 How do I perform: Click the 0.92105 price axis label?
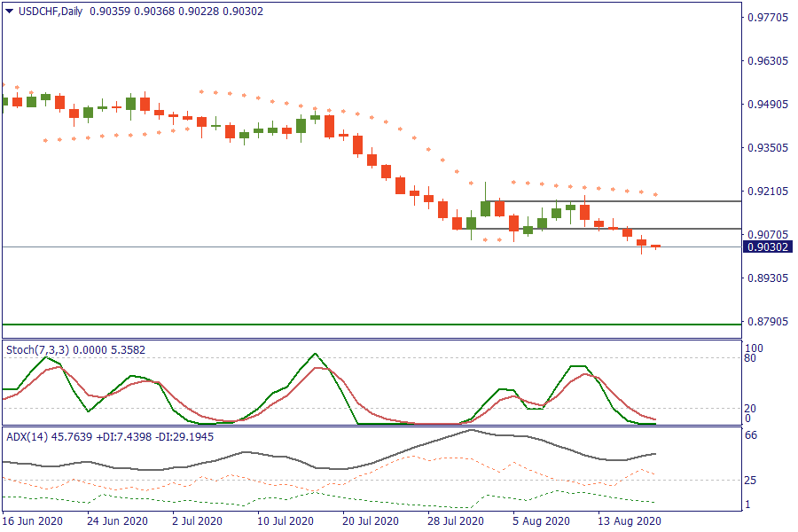(x=768, y=192)
